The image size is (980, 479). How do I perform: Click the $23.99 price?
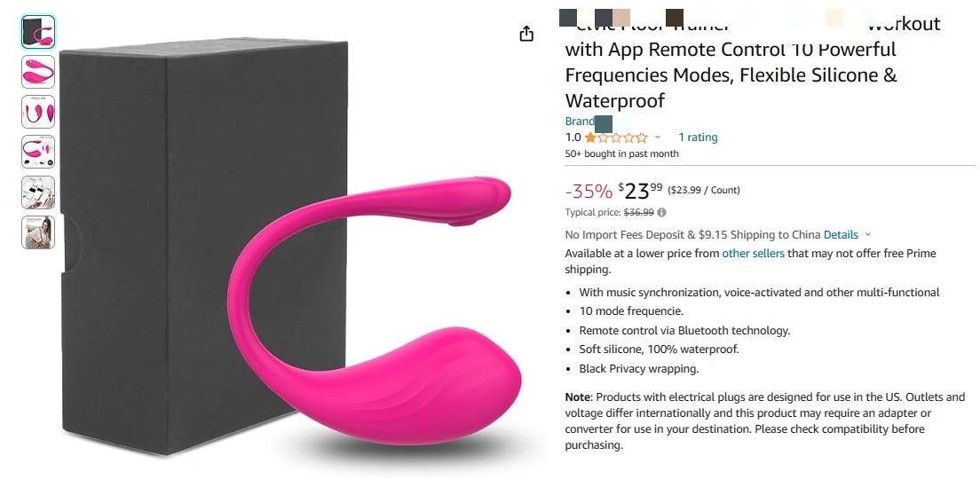tap(640, 190)
